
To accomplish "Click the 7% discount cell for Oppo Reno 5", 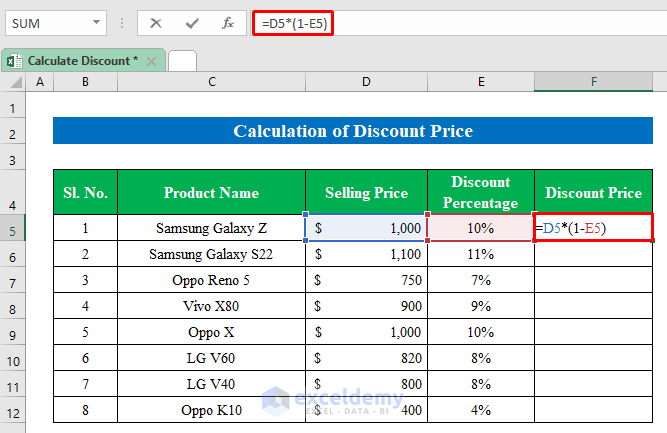I will 480,280.
